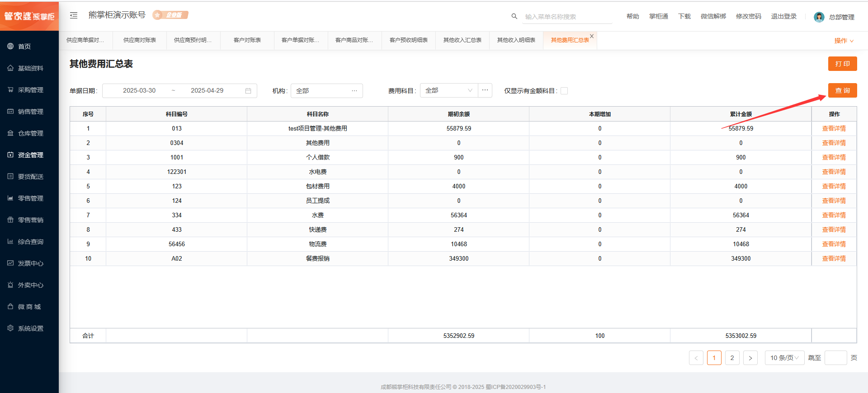This screenshot has width=868, height=393.
Task: Click the 总部管理 user name
Action: click(x=842, y=17)
